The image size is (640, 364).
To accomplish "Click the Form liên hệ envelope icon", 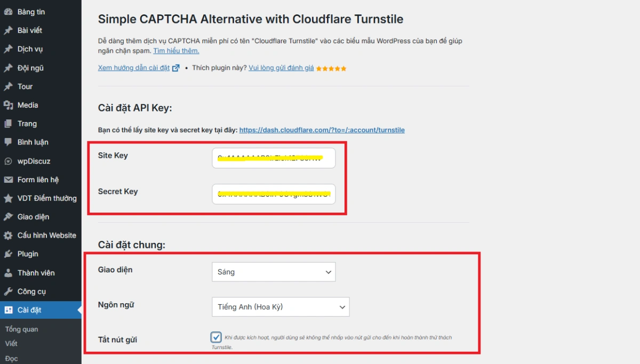I will [x=8, y=180].
